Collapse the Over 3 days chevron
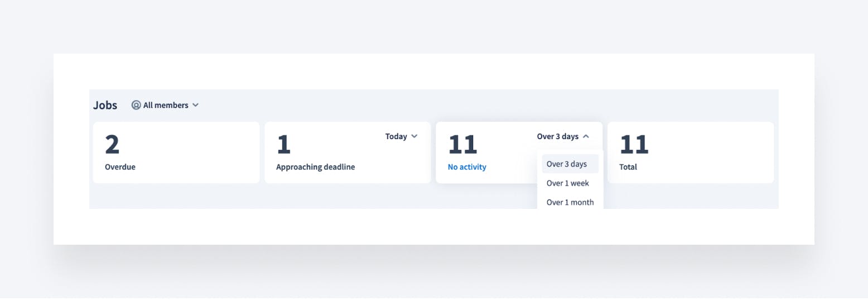 pos(585,136)
